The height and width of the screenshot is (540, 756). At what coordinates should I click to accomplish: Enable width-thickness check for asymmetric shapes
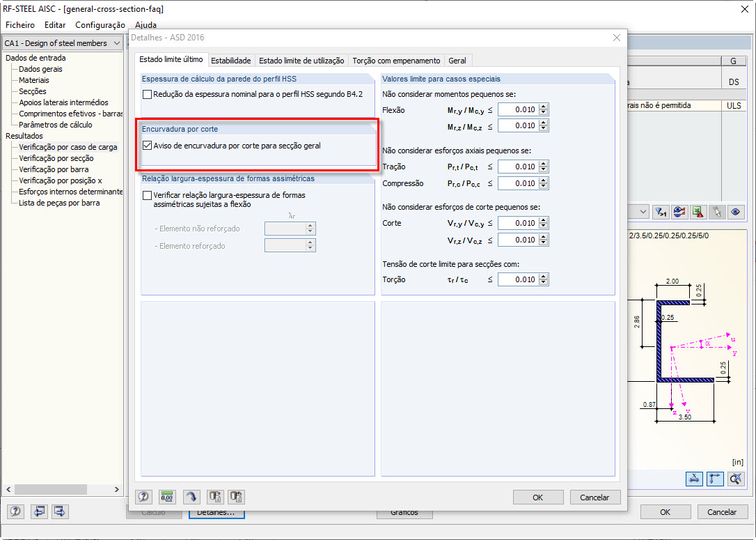point(148,195)
